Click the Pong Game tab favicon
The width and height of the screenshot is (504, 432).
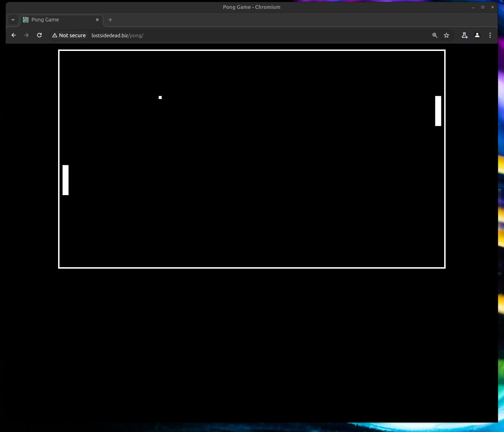(25, 19)
